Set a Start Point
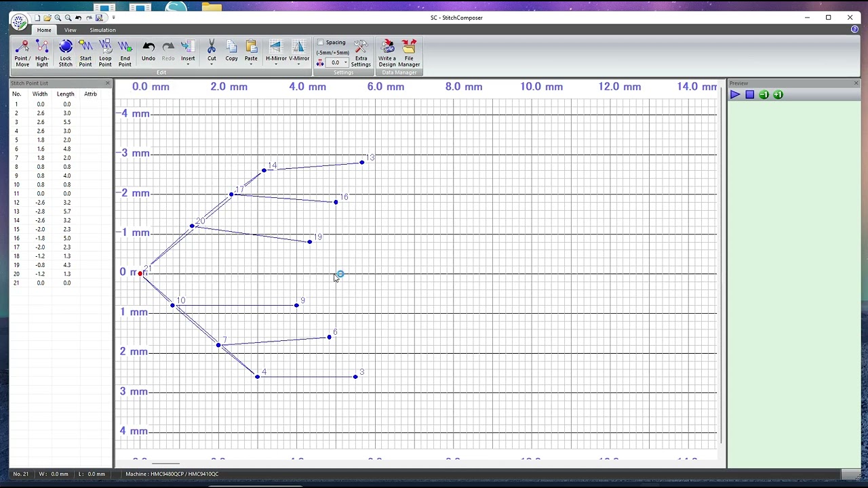Screen dimensions: 868x488 coord(85,53)
